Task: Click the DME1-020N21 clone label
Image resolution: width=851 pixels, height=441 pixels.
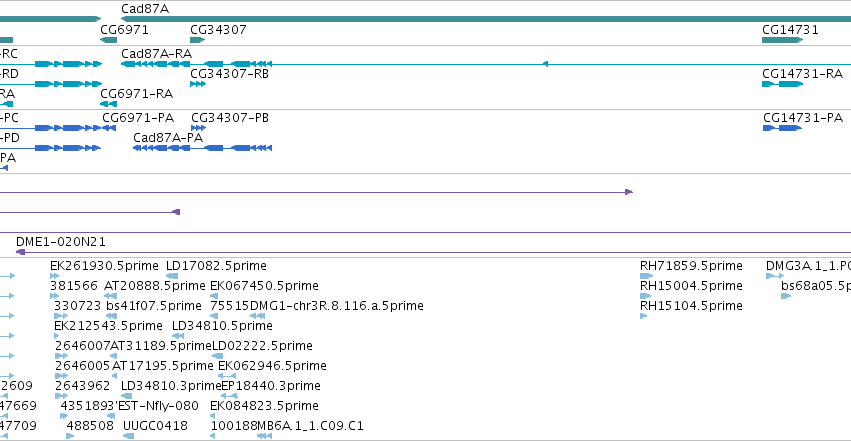Action: [61, 241]
